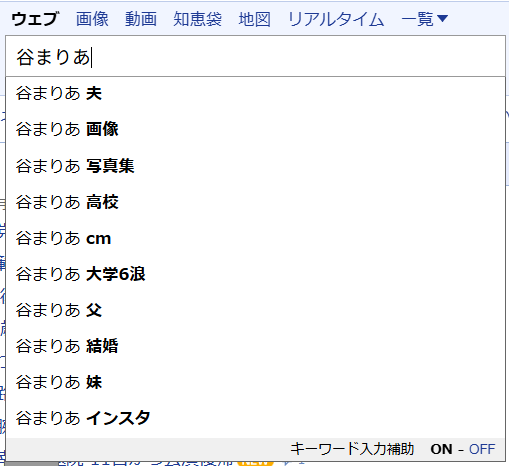The image size is (509, 466).
Task: Turn keyword input assist OFF
Action: 482,449
